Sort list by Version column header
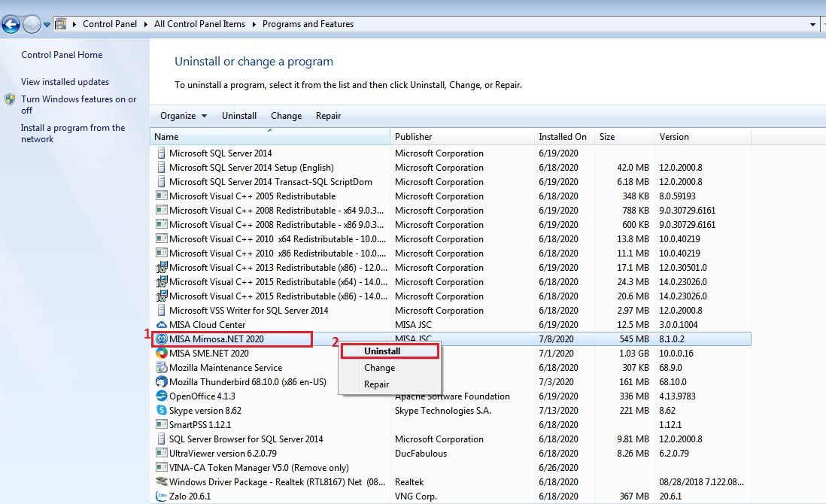826x504 pixels. pyautogui.click(x=703, y=136)
